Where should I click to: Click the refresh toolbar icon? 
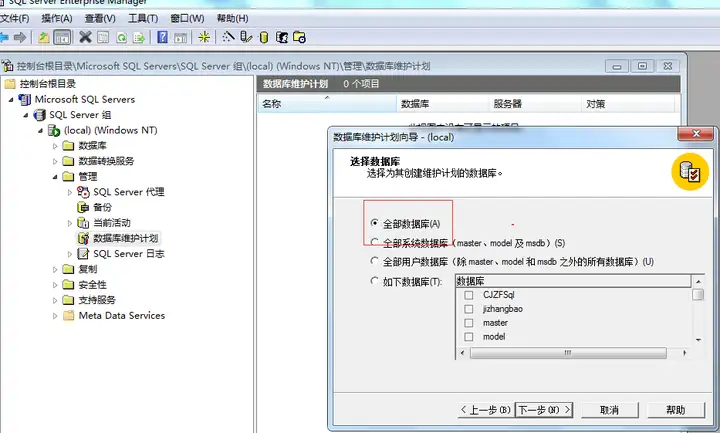coord(121,38)
